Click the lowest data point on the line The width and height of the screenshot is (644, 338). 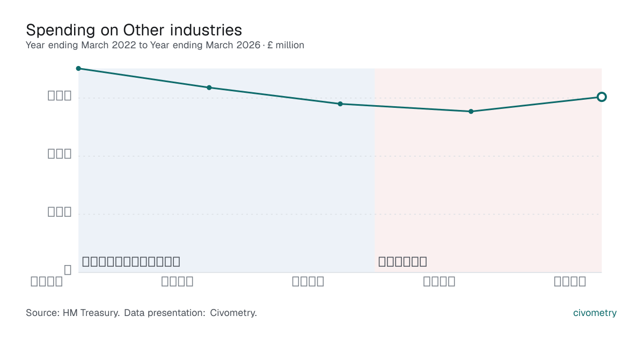pos(471,111)
